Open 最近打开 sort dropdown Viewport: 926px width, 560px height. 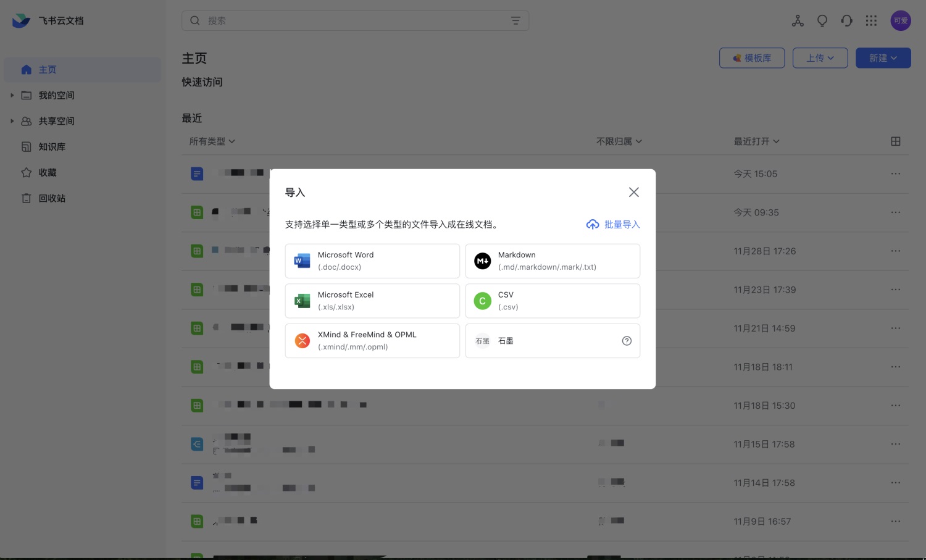(x=756, y=141)
